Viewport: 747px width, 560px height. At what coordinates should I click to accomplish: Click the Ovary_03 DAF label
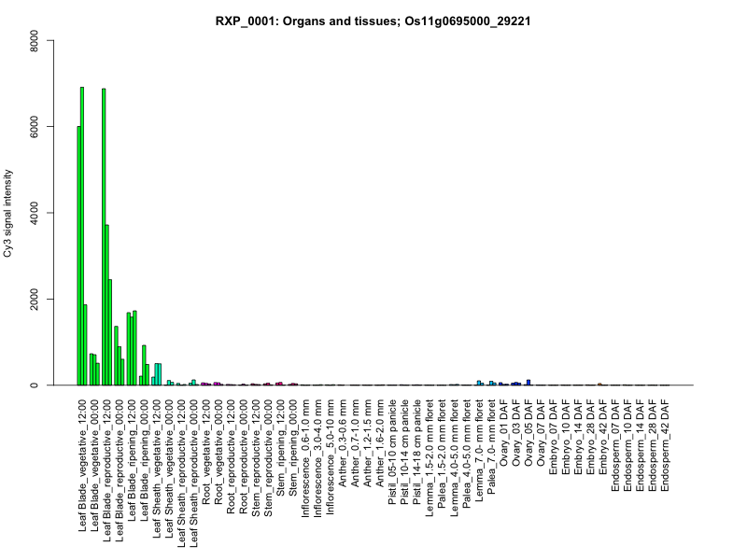(x=515, y=433)
